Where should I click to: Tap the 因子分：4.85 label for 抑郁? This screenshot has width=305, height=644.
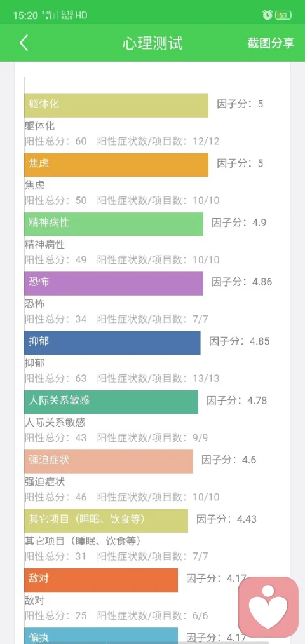click(x=240, y=341)
